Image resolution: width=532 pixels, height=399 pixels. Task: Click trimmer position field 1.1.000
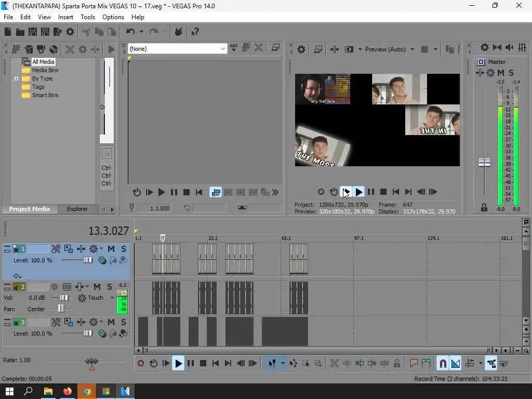(154, 208)
